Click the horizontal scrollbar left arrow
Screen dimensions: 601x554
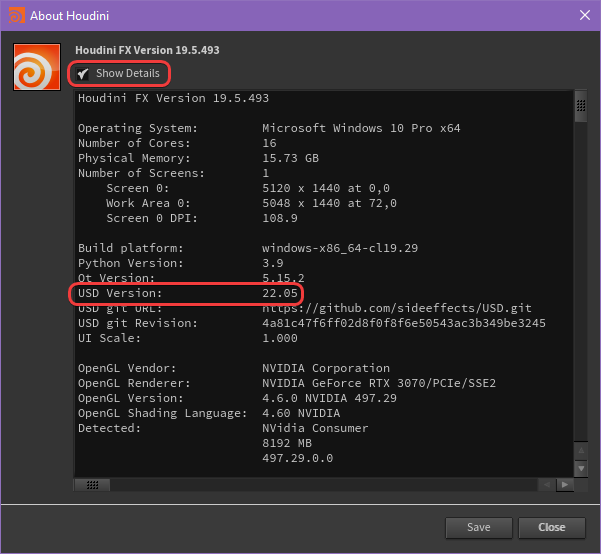[x=547, y=485]
